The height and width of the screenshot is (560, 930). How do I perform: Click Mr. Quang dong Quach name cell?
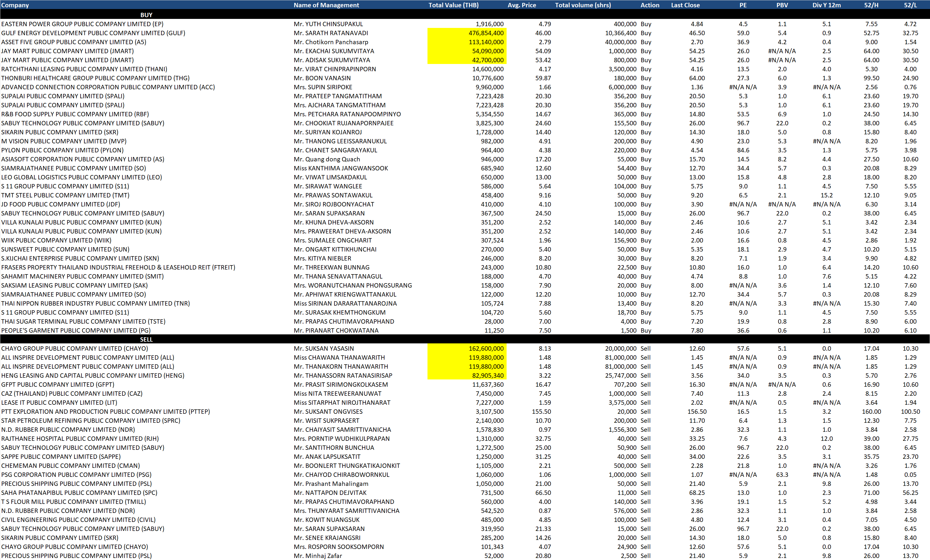tap(327, 159)
